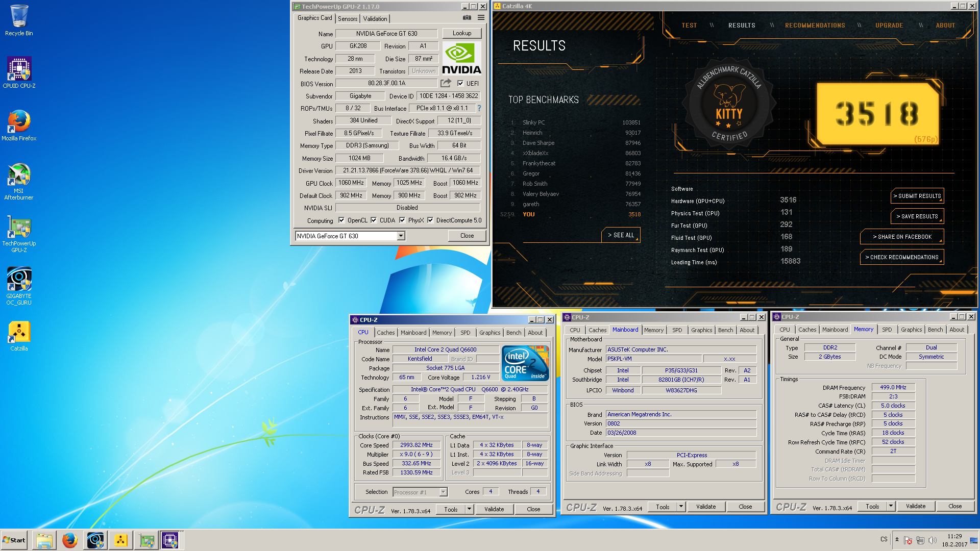Open TechPowerUp GPU-Z desktop shortcut
980x551 pixels.
[x=19, y=234]
